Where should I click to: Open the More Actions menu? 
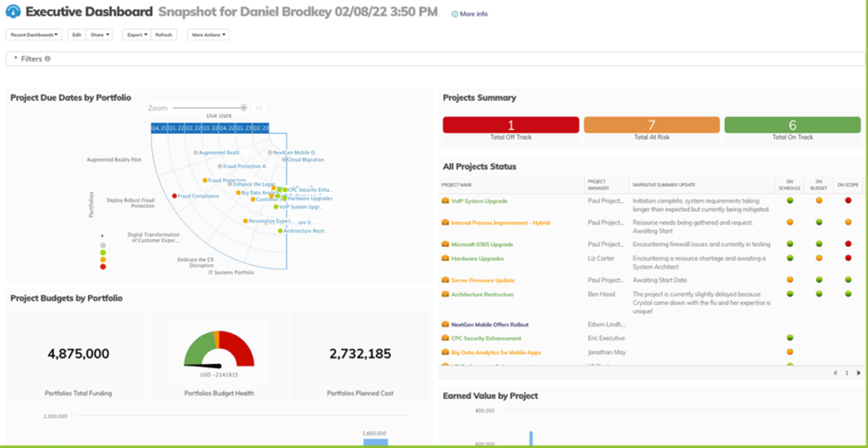click(x=209, y=35)
